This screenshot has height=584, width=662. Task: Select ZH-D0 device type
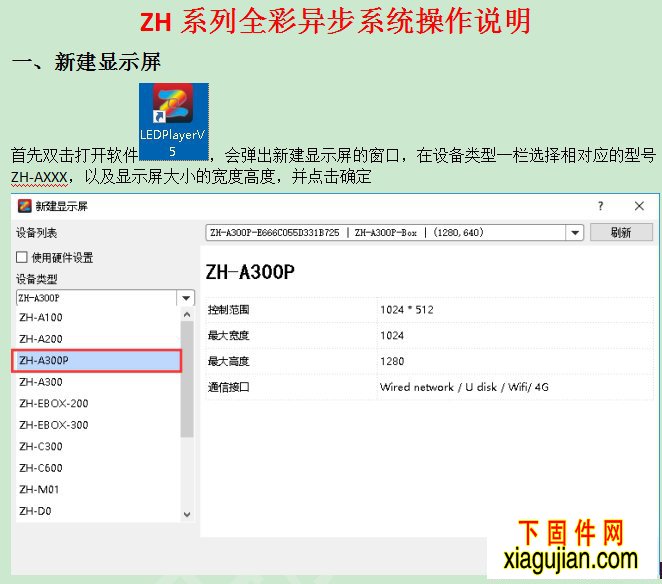tap(98, 511)
